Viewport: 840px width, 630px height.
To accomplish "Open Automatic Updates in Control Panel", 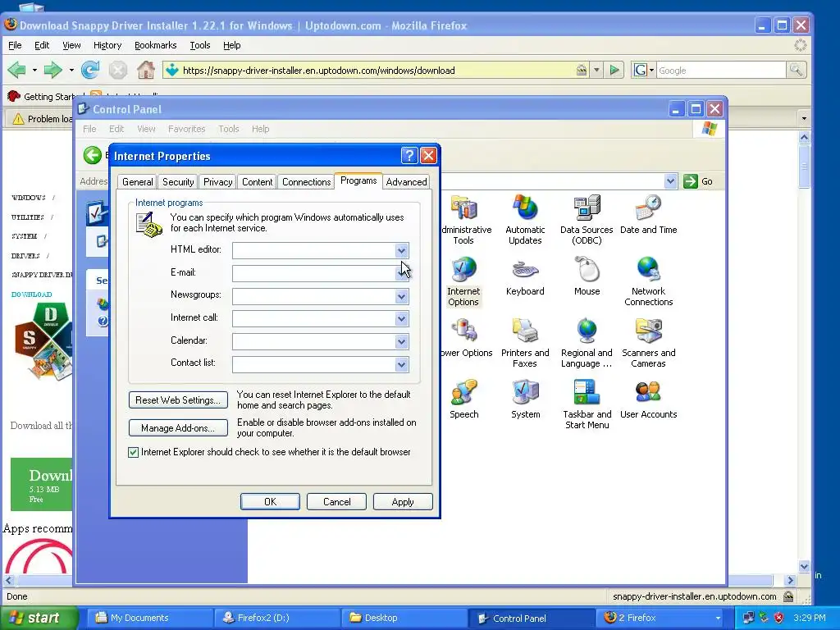I will pyautogui.click(x=525, y=220).
